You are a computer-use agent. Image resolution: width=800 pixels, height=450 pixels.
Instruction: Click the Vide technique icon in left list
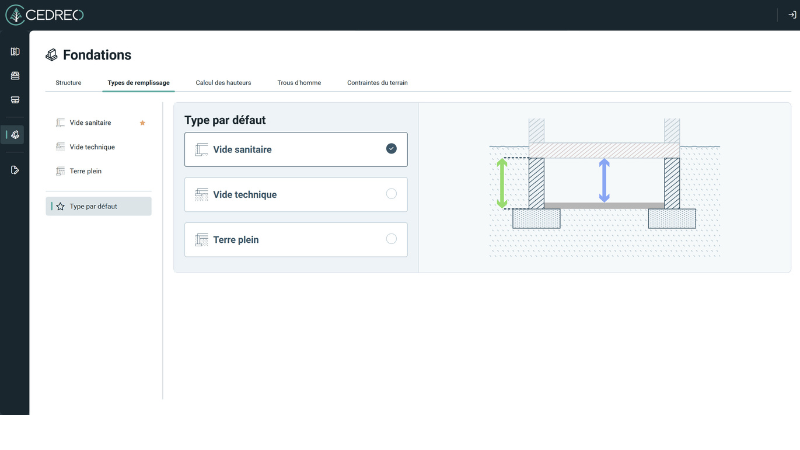(60, 147)
